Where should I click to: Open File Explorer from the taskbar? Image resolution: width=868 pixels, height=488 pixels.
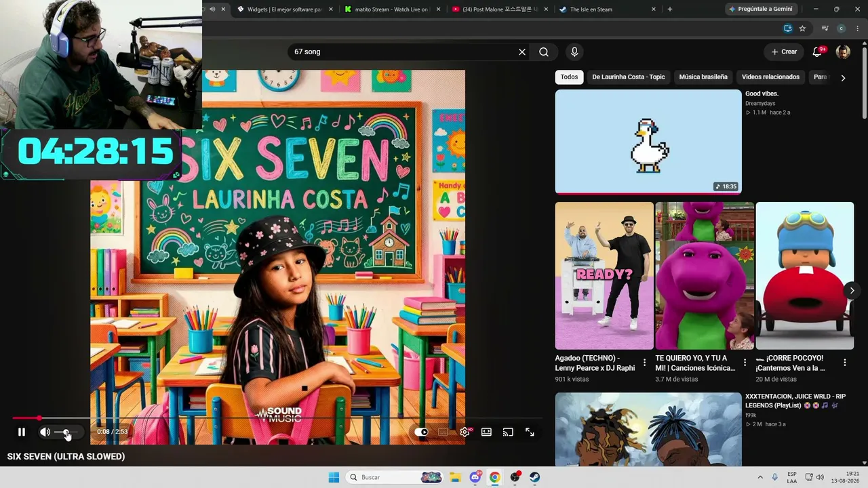[x=455, y=477]
